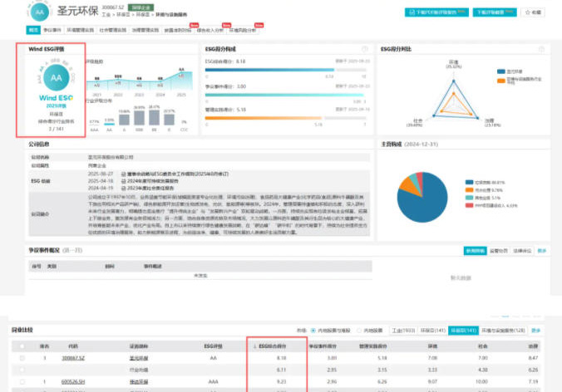Open the 综合收入分析 tab with New badge
The image size is (562, 392).
tap(210, 30)
